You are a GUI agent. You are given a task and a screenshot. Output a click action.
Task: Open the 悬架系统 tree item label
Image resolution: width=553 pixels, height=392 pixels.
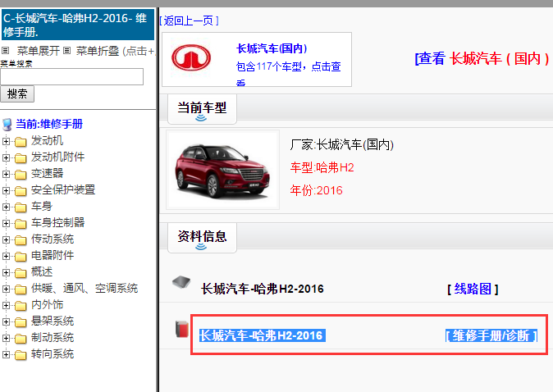click(53, 321)
